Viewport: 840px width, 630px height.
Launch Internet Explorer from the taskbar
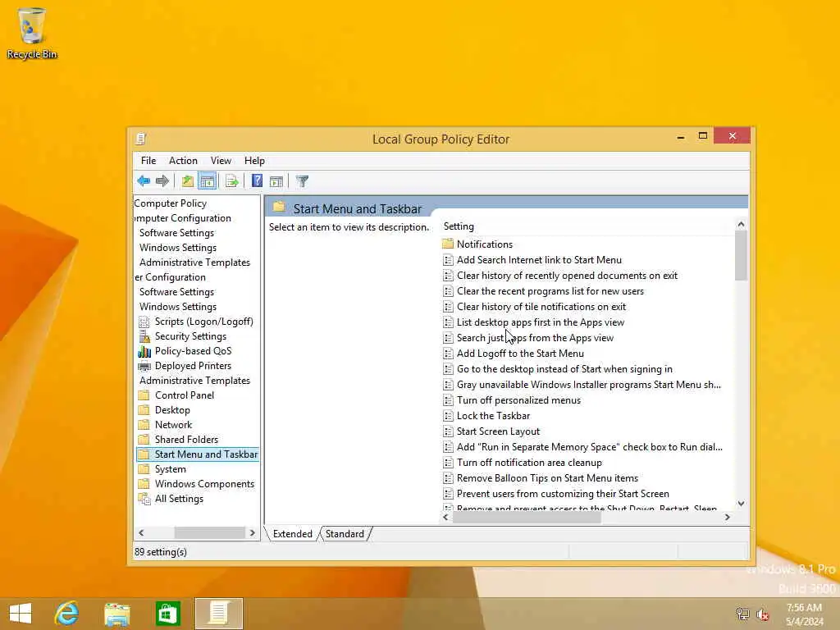(67, 613)
